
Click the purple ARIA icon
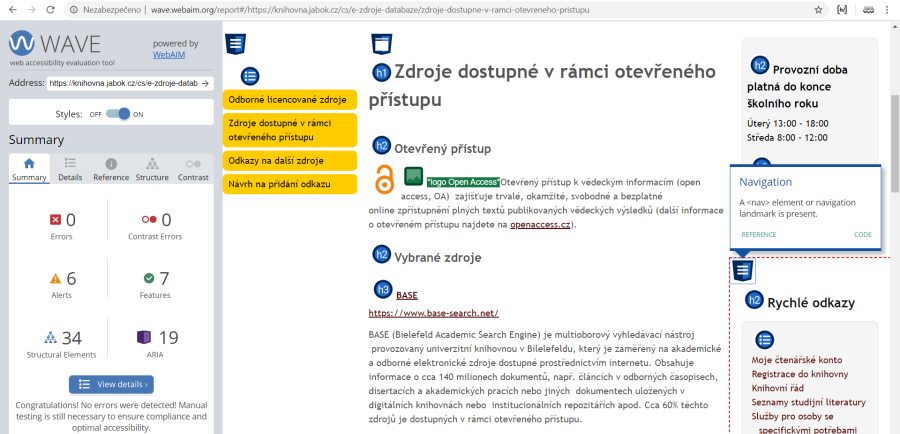pyautogui.click(x=143, y=337)
